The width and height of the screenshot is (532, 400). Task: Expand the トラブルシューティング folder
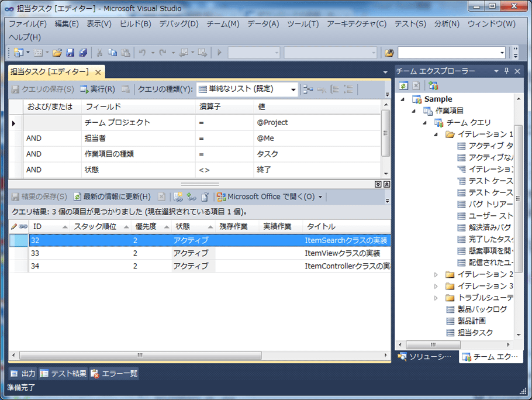click(436, 298)
